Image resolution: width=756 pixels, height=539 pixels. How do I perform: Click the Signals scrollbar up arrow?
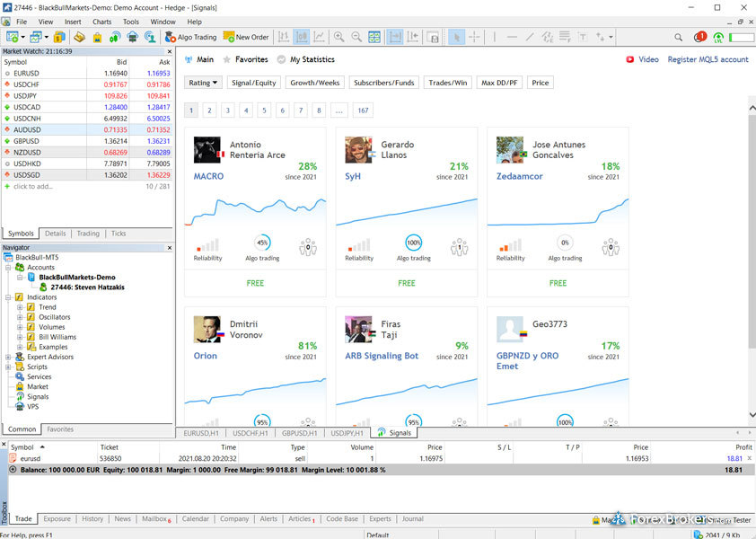[752, 109]
